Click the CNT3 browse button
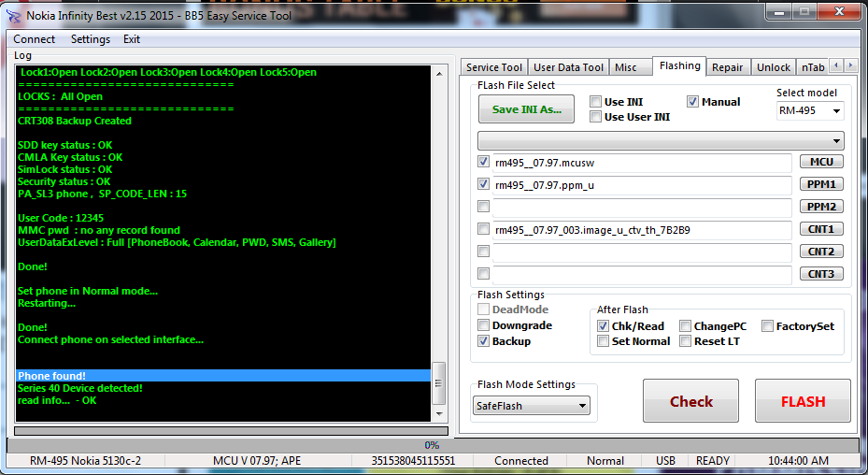Image resolution: width=868 pixels, height=475 pixels. coord(821,274)
